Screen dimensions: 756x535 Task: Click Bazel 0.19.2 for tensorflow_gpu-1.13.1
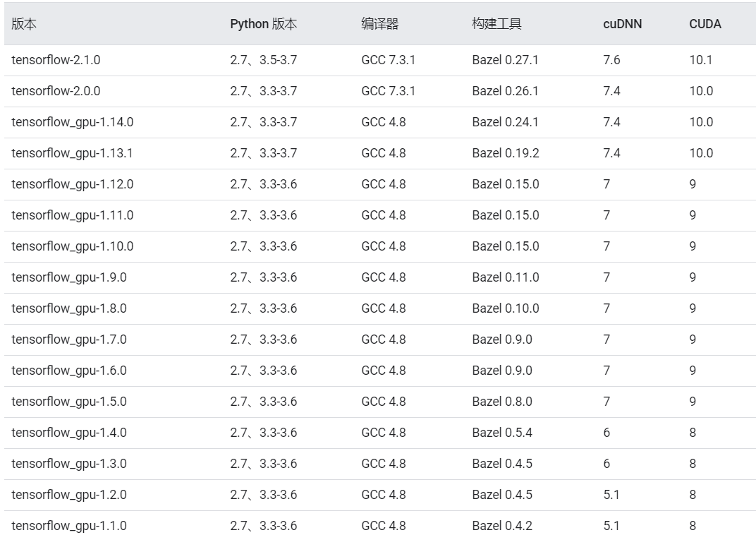pyautogui.click(x=498, y=152)
